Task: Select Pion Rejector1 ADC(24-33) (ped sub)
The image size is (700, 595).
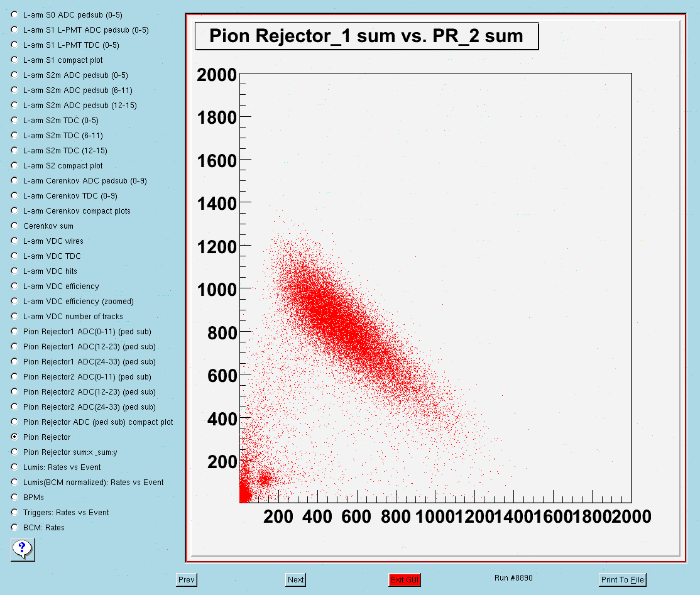Action: [x=14, y=361]
